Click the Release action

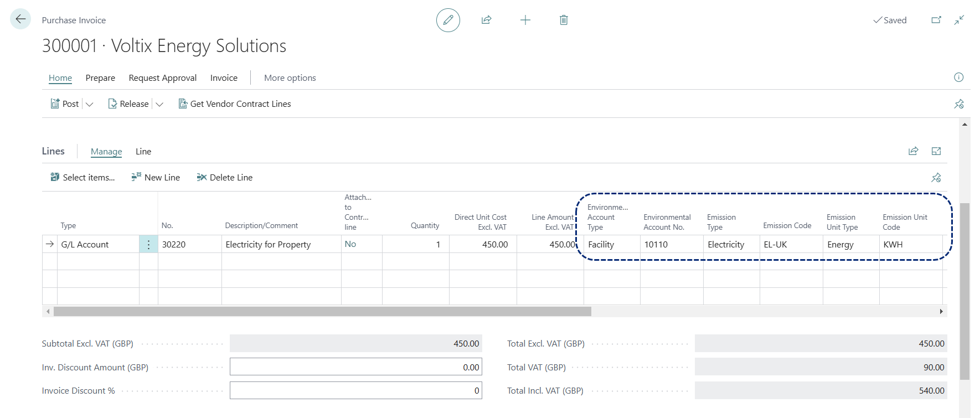[128, 104]
